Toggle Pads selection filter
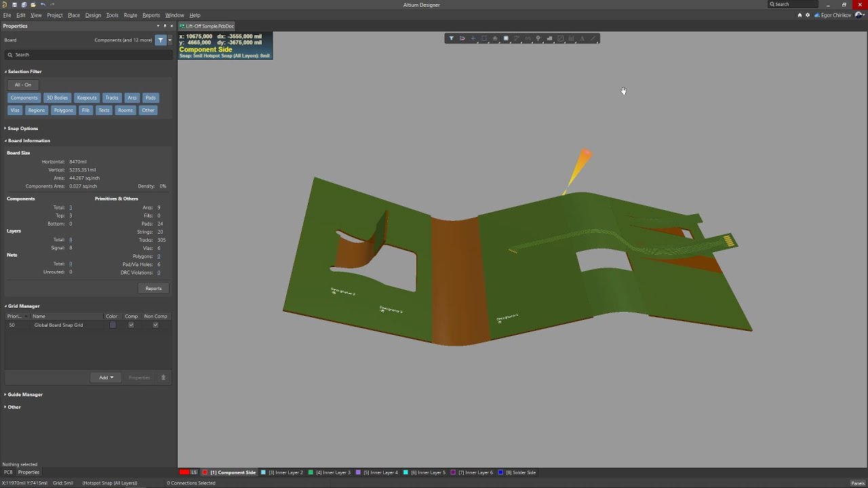The height and width of the screenshot is (488, 868). tap(151, 98)
